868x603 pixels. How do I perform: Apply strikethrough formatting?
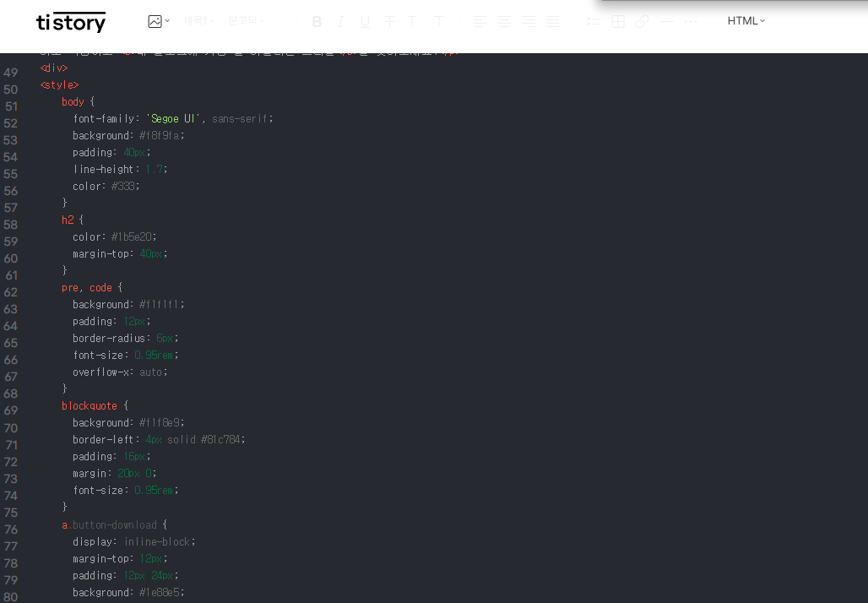388,20
